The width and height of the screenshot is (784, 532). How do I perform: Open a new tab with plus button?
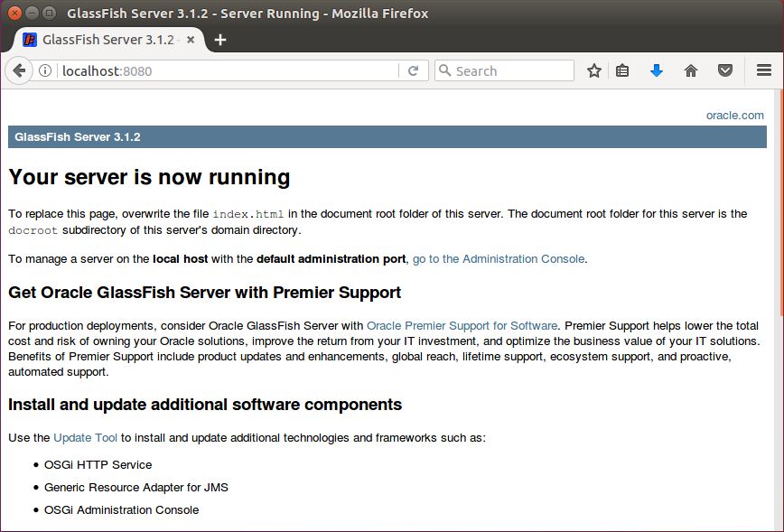(220, 40)
